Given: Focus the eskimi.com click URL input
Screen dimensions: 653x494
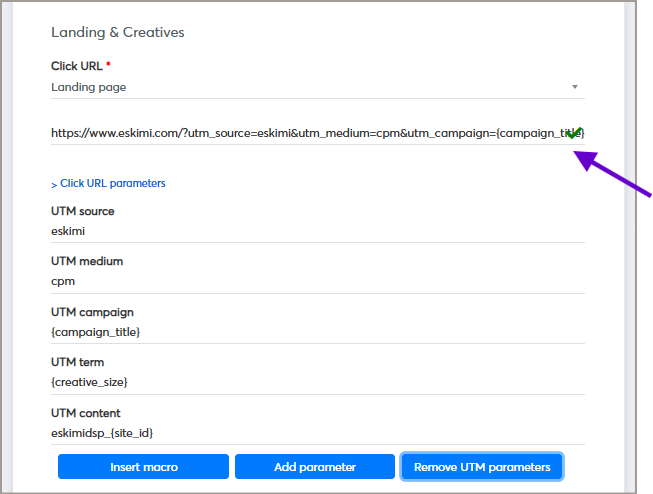Looking at the screenshot, I should (x=300, y=132).
